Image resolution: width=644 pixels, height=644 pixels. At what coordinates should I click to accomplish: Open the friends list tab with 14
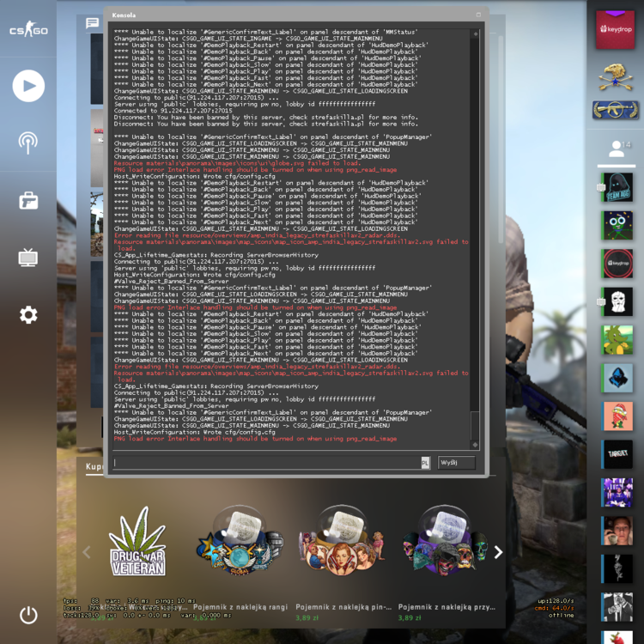pyautogui.click(x=617, y=149)
